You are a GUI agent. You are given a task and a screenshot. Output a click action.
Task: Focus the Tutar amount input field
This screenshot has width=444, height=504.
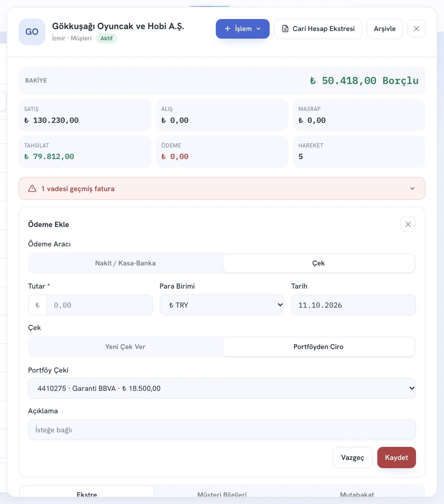click(99, 305)
